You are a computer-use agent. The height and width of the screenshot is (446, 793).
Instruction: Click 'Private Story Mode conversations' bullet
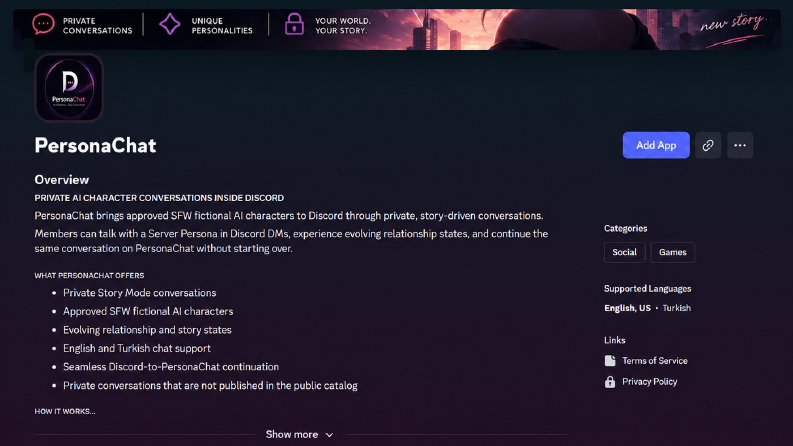[x=140, y=293]
